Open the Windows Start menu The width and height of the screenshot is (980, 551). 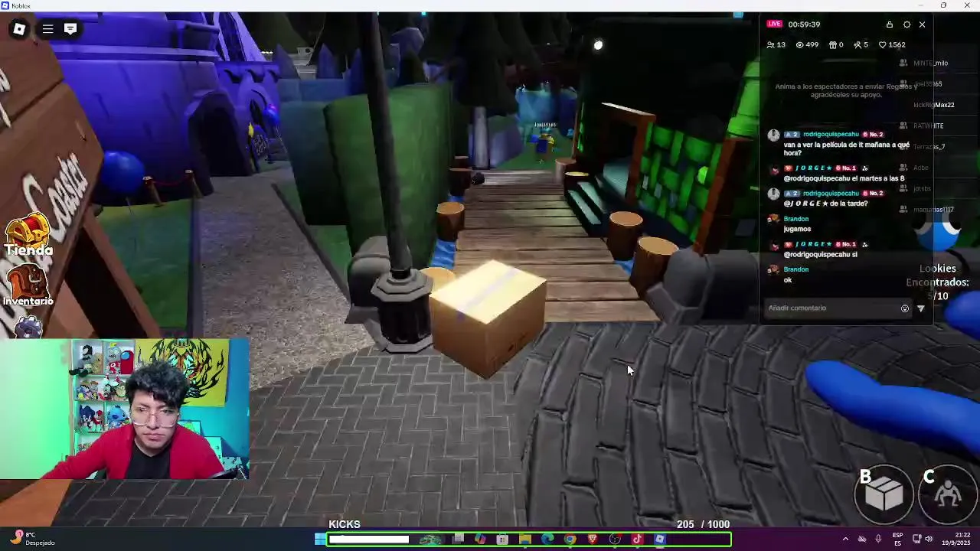(320, 540)
